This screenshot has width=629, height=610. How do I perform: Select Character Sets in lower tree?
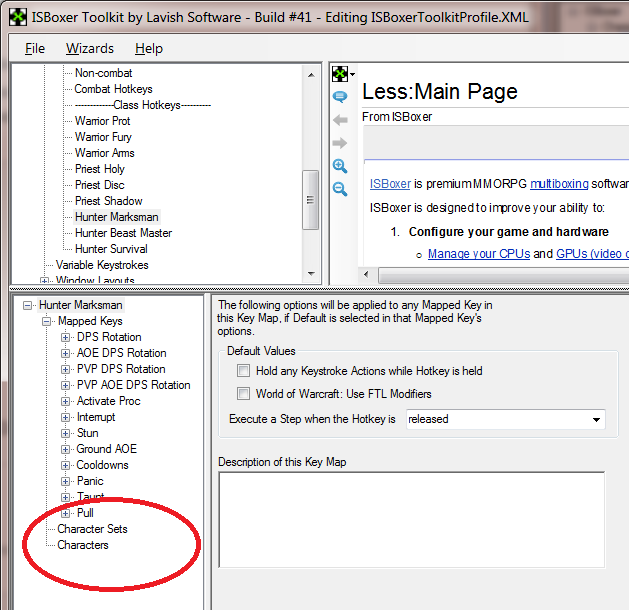pyautogui.click(x=92, y=529)
